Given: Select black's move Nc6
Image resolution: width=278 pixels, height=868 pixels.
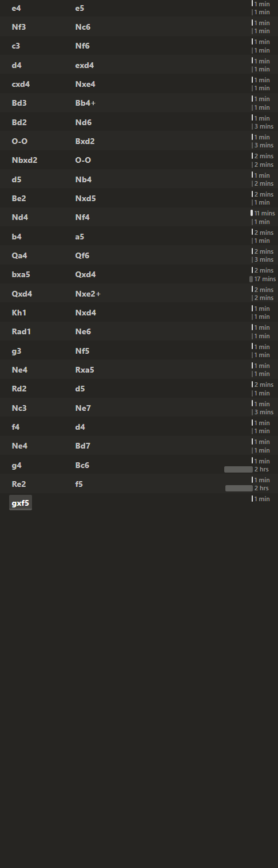Looking at the screenshot, I should [x=82, y=27].
